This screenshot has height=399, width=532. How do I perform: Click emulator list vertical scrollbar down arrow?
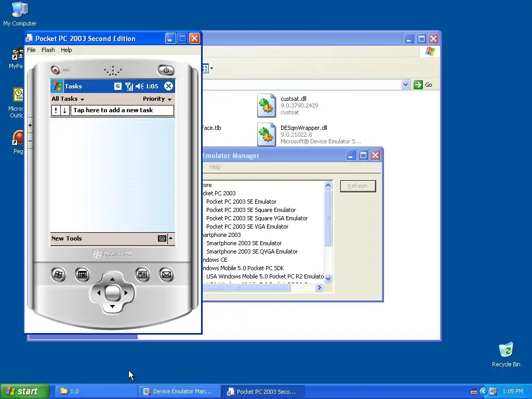coord(328,279)
